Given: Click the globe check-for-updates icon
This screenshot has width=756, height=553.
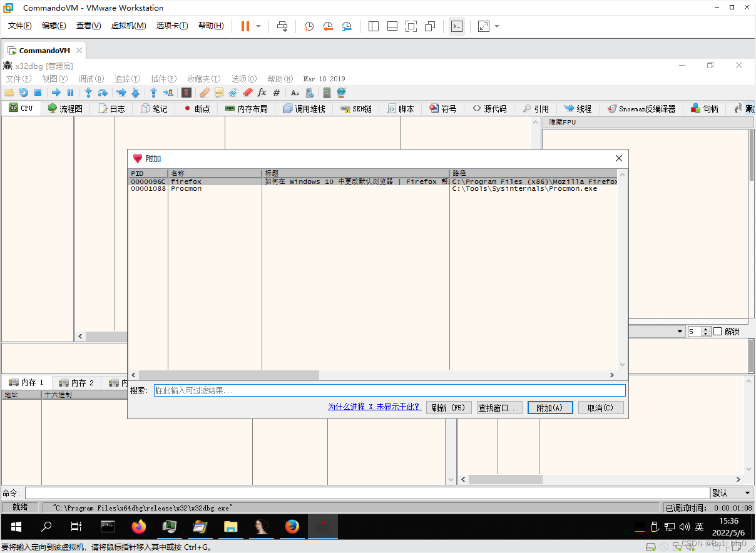Looking at the screenshot, I should (341, 93).
